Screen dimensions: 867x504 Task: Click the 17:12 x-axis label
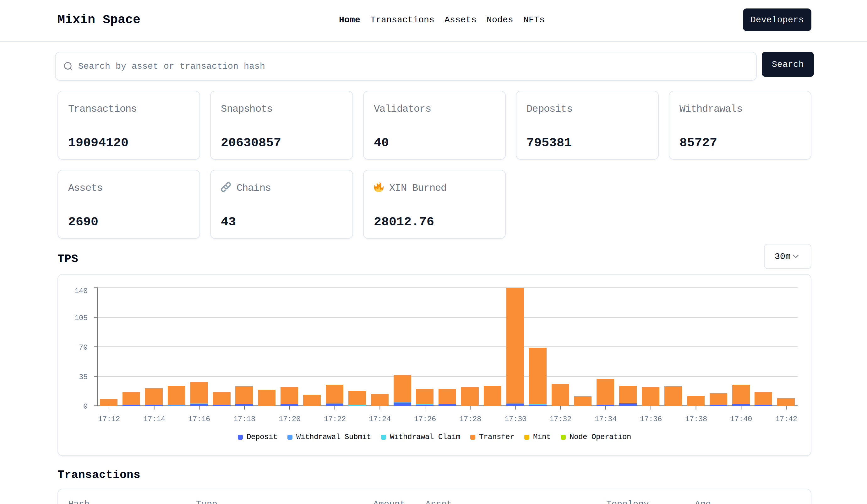[x=109, y=419]
